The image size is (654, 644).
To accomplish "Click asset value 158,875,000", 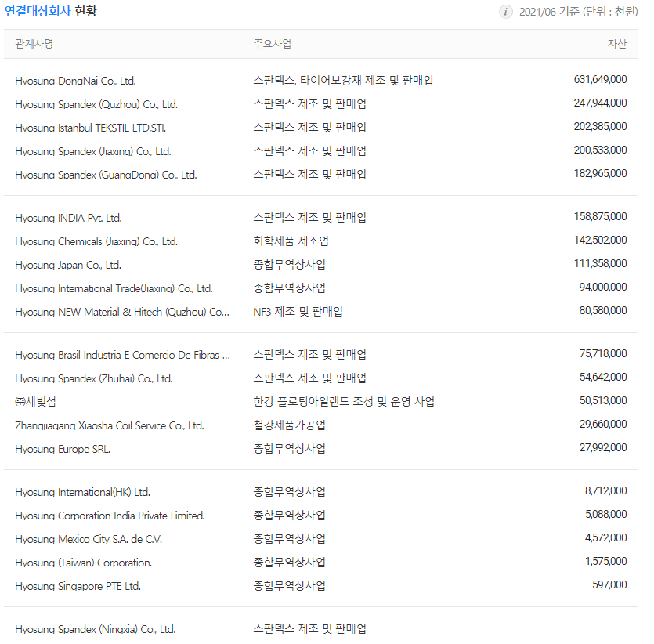I will [600, 216].
